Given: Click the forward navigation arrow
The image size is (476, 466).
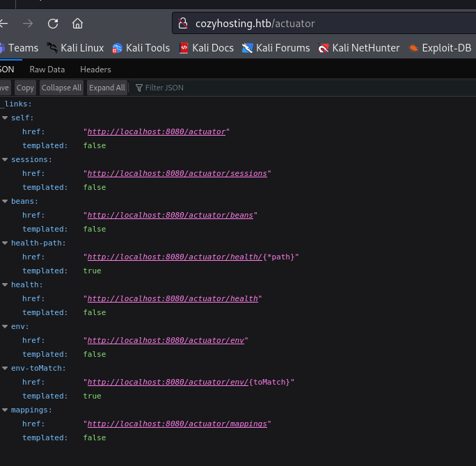Looking at the screenshot, I should (x=28, y=24).
